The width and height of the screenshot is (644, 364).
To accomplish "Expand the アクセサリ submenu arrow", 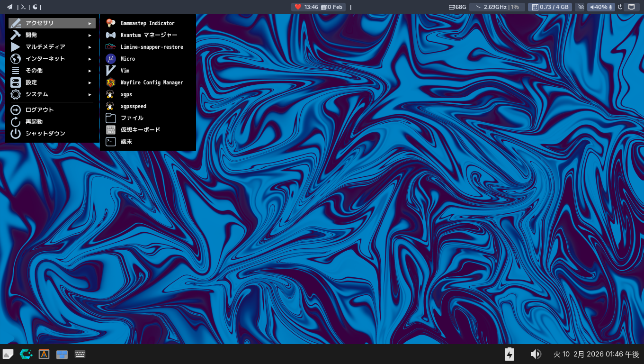I will coord(90,23).
